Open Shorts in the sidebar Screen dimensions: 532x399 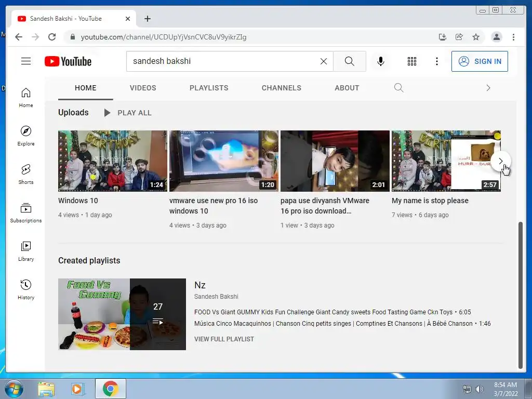[x=26, y=175]
